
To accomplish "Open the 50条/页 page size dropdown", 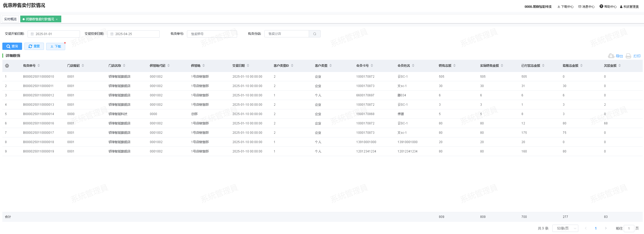I will 565,228.
